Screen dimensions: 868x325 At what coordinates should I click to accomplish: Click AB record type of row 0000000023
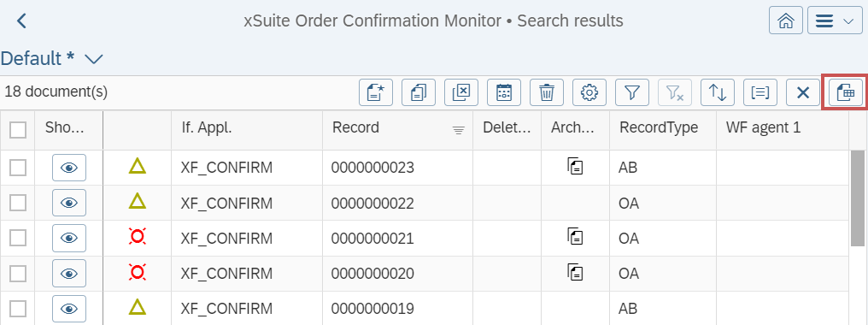coord(628,168)
